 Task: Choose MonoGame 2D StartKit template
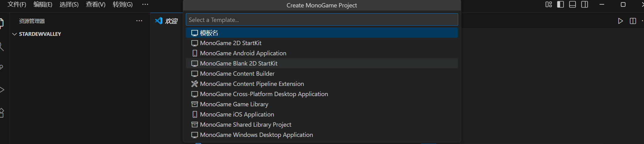[322, 43]
